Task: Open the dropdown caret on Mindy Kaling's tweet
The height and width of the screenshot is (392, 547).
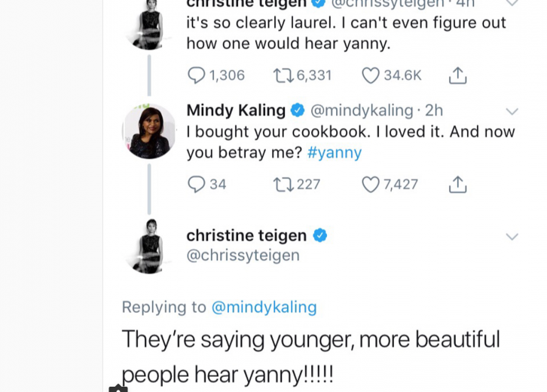Action: tap(512, 112)
